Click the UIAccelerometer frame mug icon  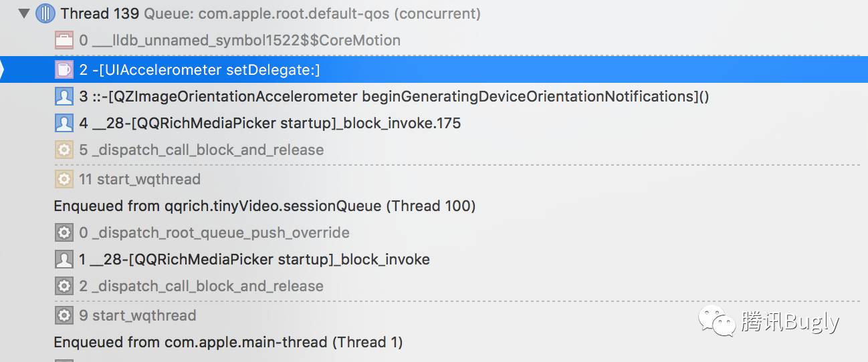coord(64,69)
